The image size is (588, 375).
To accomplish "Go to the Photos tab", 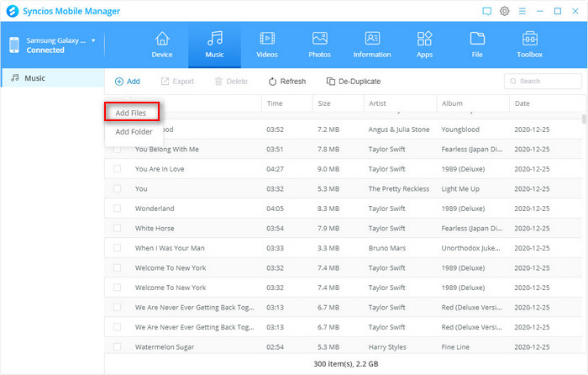I will coord(319,45).
